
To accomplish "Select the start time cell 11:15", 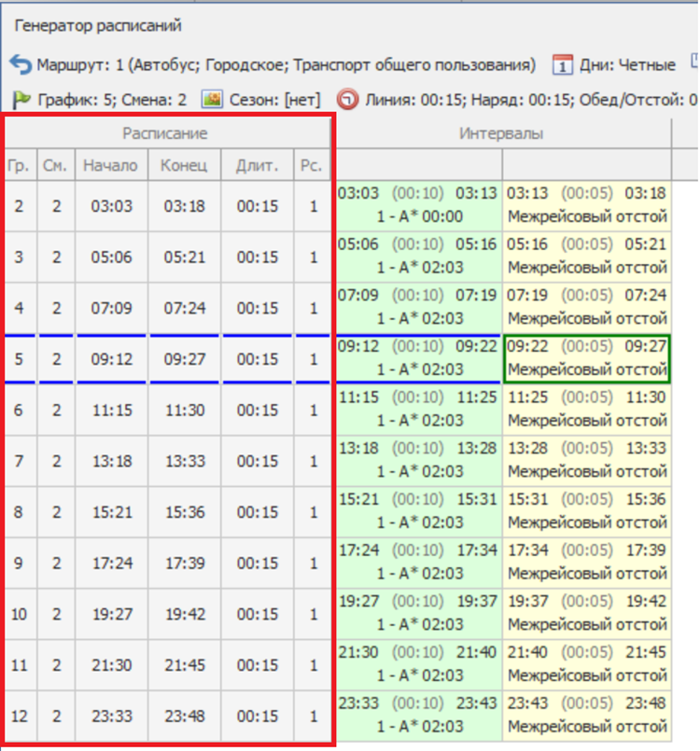I will point(110,410).
